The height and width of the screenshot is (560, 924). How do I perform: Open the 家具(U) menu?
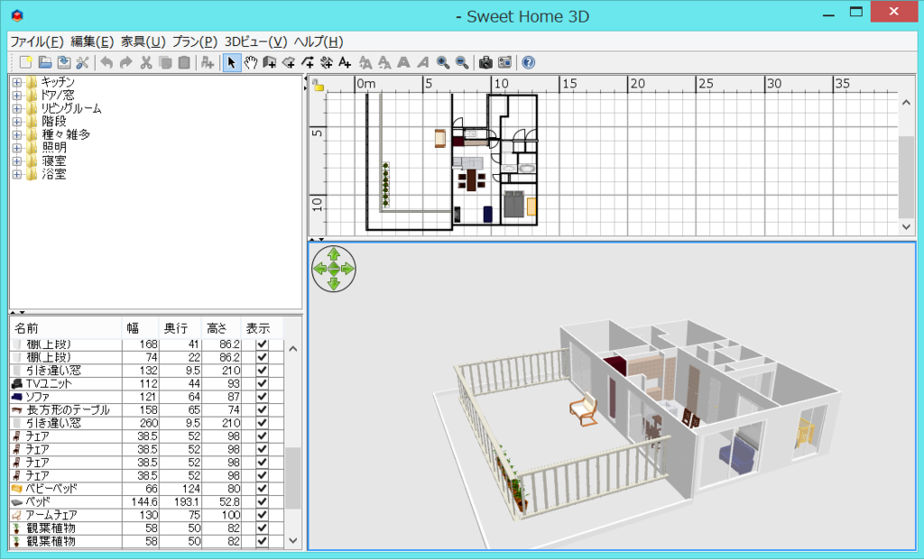tap(143, 41)
